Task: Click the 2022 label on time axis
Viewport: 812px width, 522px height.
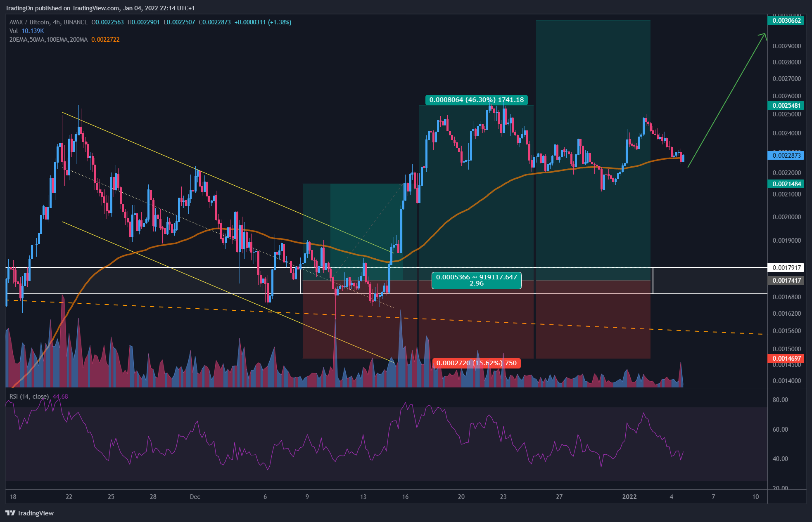Action: 629,497
